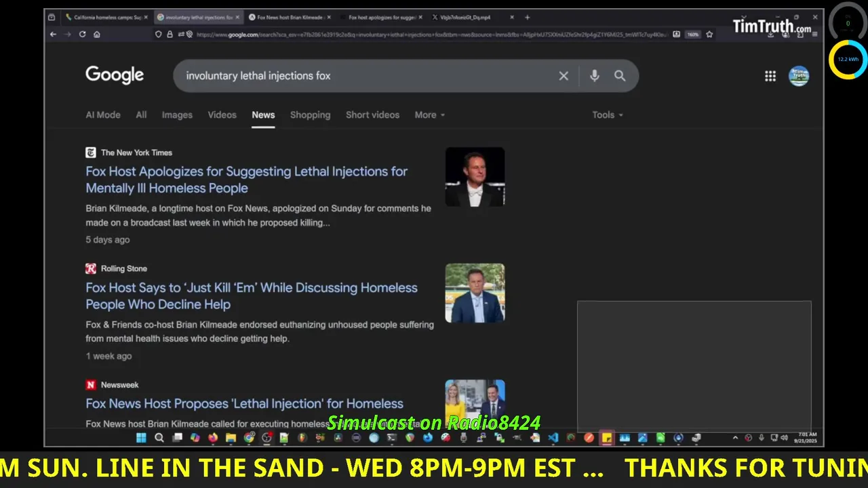868x488 pixels.
Task: Show hidden system tray icons
Action: tap(735, 438)
